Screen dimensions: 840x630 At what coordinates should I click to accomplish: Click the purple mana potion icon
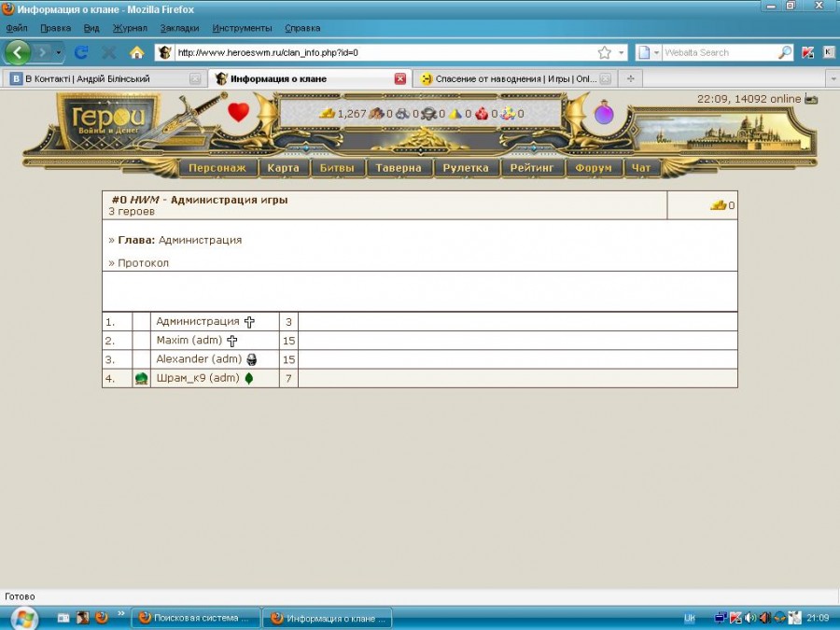(604, 113)
